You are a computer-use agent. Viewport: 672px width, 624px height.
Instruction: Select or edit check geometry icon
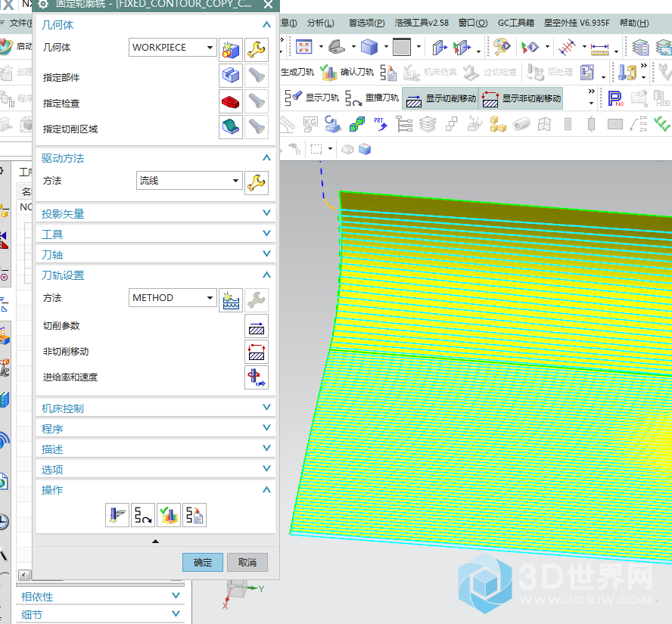pos(231,101)
